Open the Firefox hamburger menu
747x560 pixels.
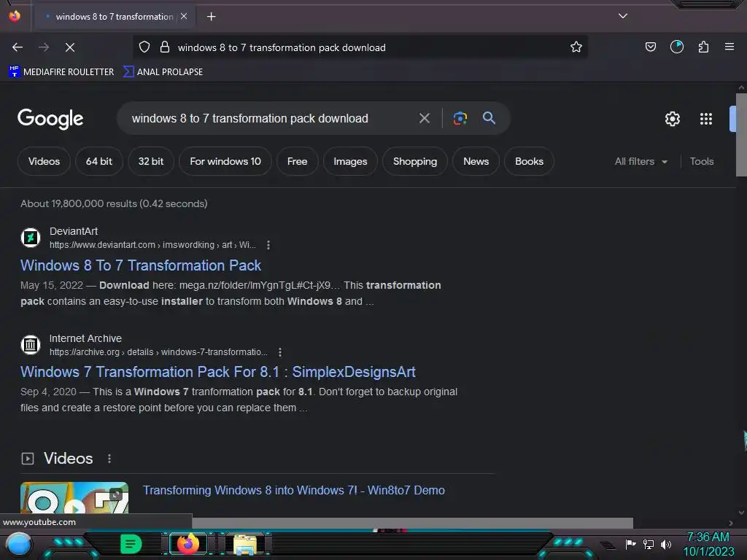pos(729,47)
